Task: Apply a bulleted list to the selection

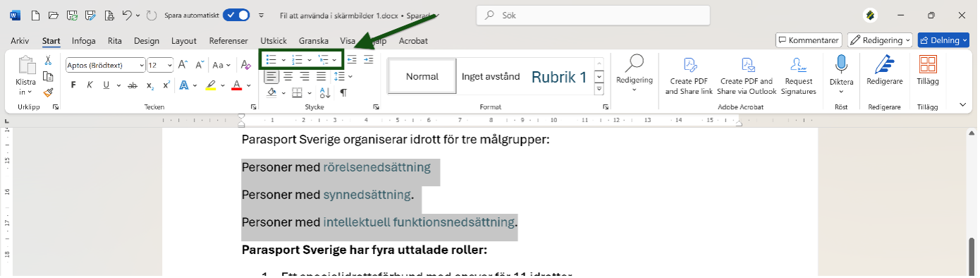Action: (271, 60)
